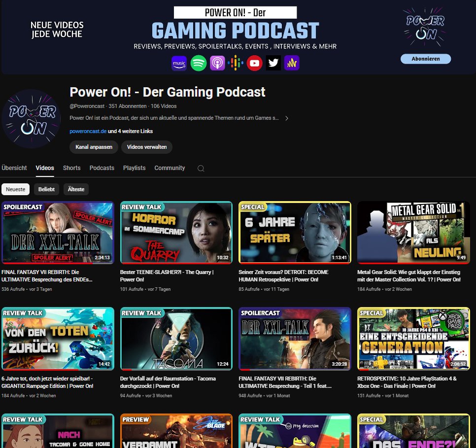Image resolution: width=476 pixels, height=448 pixels.
Task: Switch to the Podcasts tab
Action: pos(102,168)
